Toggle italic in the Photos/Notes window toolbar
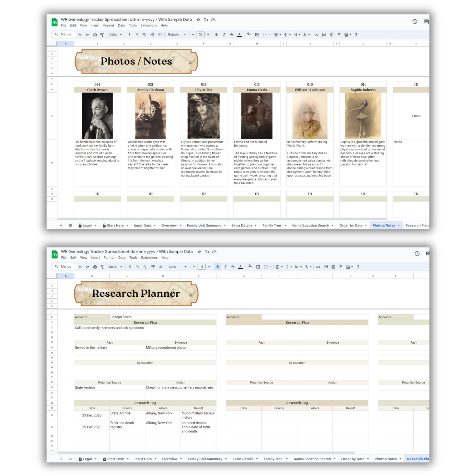Image resolution: width=476 pixels, height=476 pixels. coord(224,35)
